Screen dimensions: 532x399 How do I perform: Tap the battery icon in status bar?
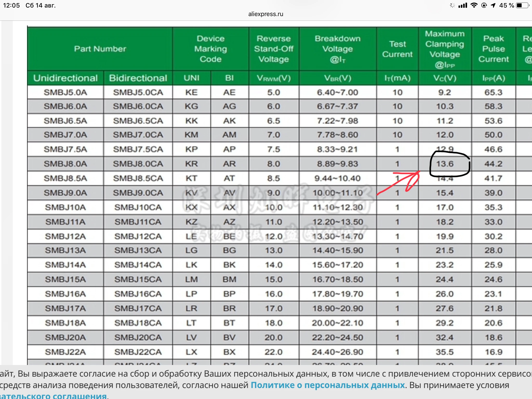point(522,5)
